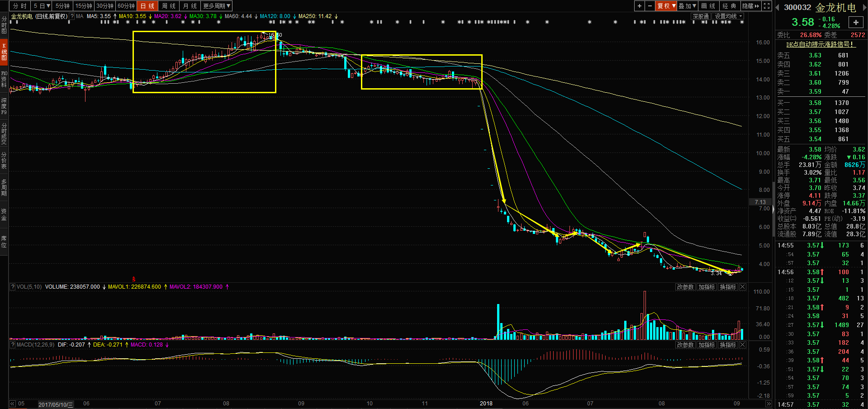Go to previous stock using left arrow
This screenshot has height=409, width=868.
[x=778, y=7]
